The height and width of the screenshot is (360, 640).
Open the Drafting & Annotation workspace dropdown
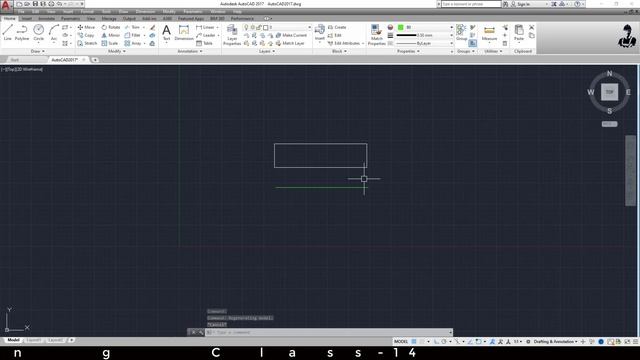[556, 342]
